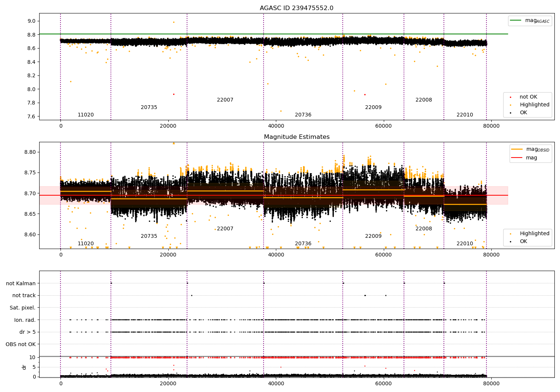Select the mag OBSID legend label
Screen dimensions: 560x392
pos(538,149)
